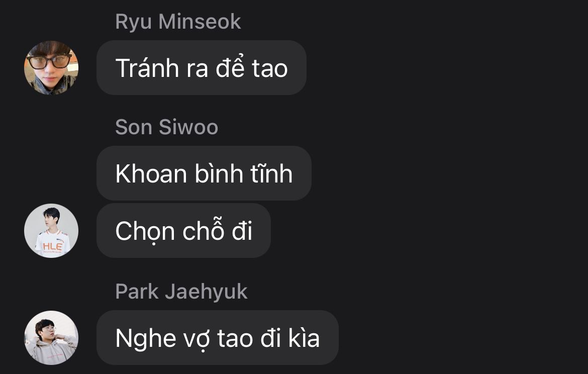Click the HLE logo on Son Siwoo's avatar
Image resolution: width=588 pixels, height=374 pixels.
pyautogui.click(x=52, y=246)
